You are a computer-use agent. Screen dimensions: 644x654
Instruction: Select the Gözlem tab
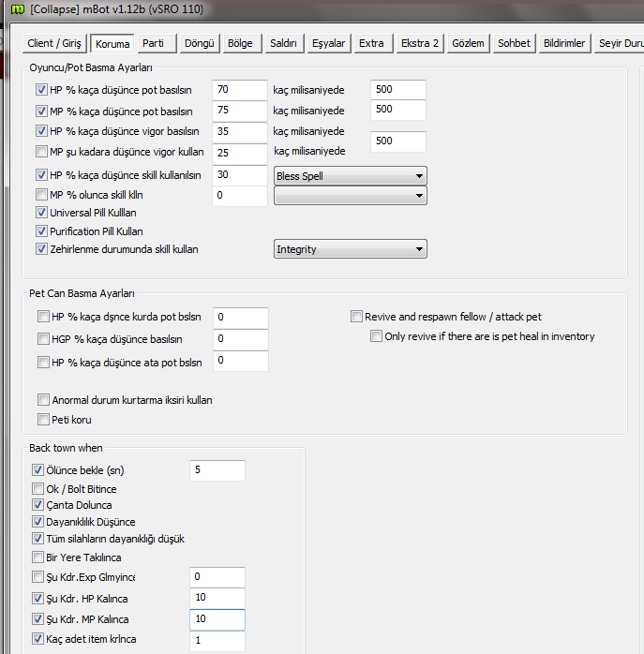pyautogui.click(x=468, y=43)
